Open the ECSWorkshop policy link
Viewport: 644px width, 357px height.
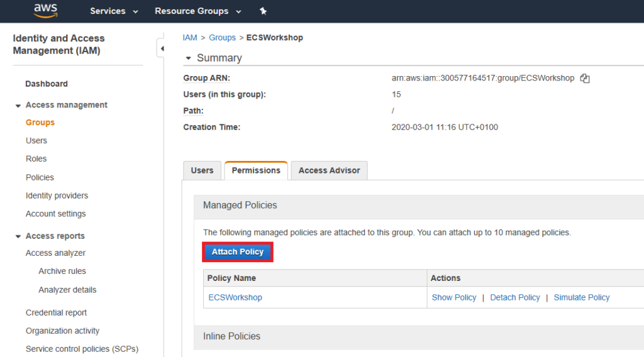click(235, 297)
